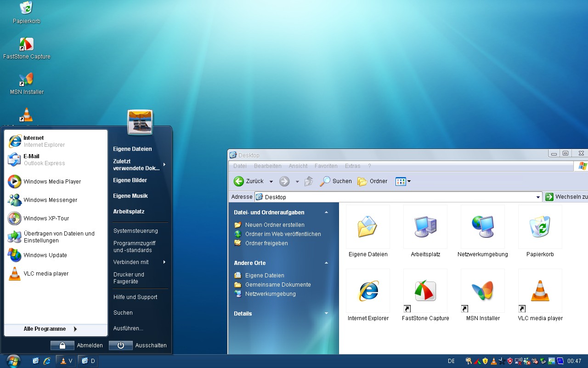The width and height of the screenshot is (588, 368).
Task: Switch to Desktop window taskbar button
Action: coord(88,361)
